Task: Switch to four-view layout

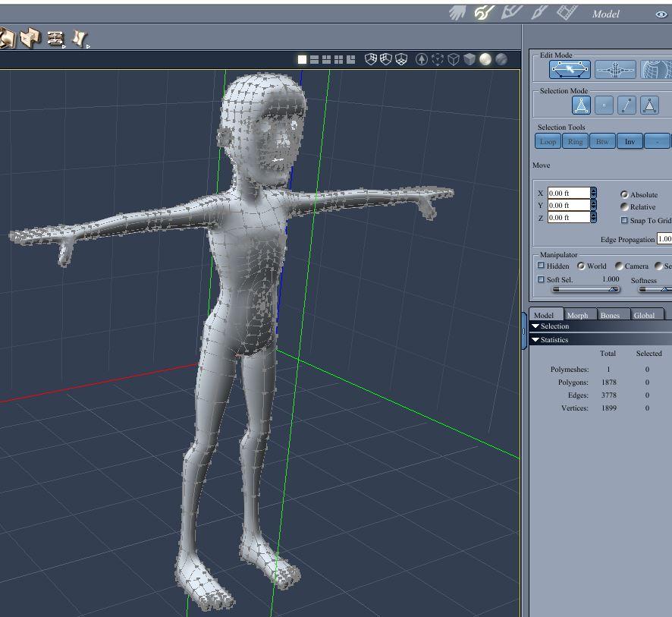Action: pos(338,59)
